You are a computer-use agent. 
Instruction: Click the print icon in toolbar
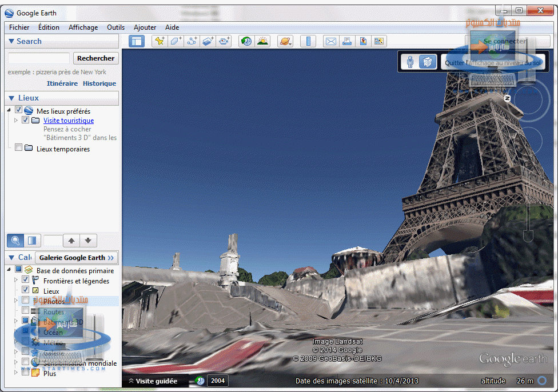[x=346, y=41]
